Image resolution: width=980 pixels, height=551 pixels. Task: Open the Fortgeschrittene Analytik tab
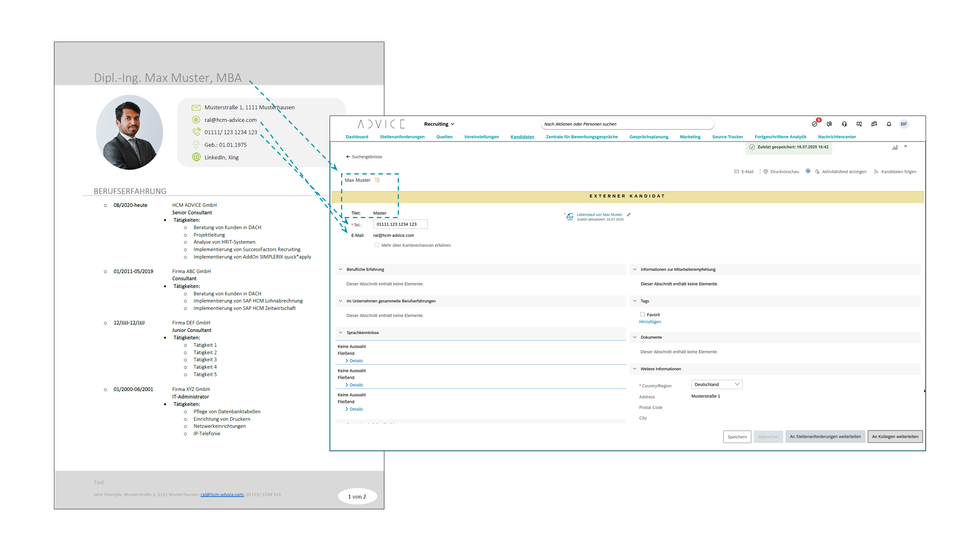[780, 137]
